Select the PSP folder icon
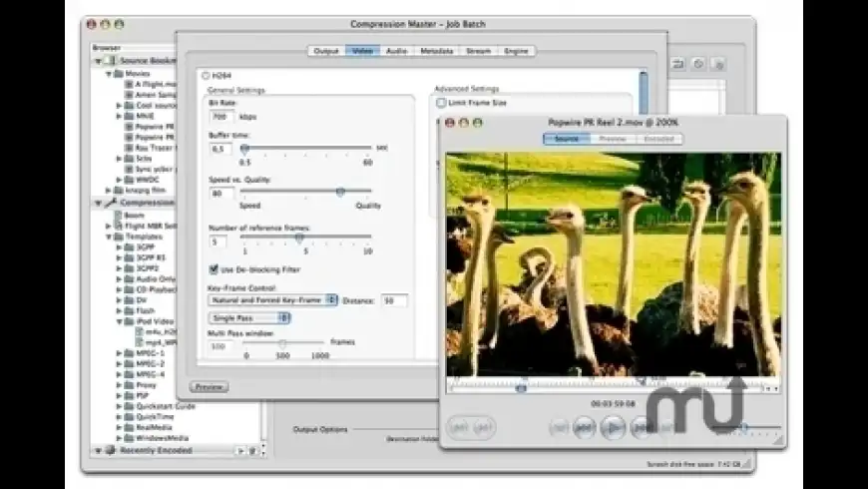This screenshot has height=489, width=868. tap(129, 395)
